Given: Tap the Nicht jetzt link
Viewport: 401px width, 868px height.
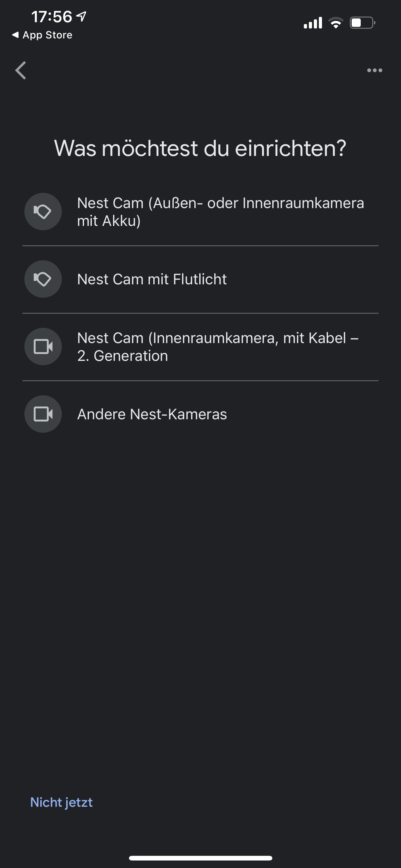Looking at the screenshot, I should click(61, 802).
